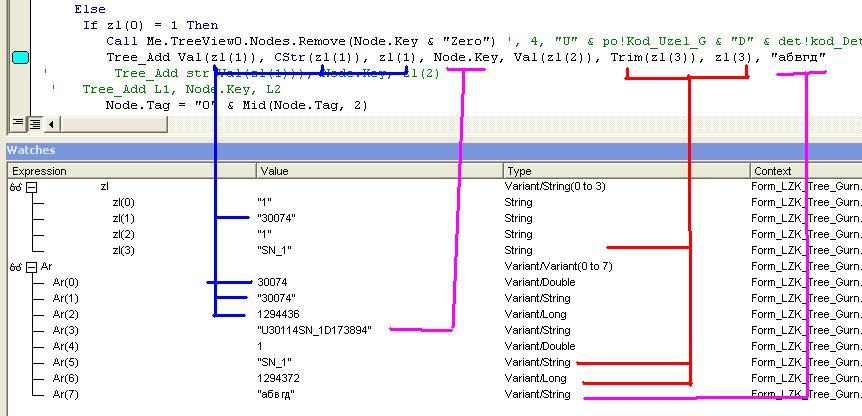Select the zl(2) watch row

click(434, 234)
